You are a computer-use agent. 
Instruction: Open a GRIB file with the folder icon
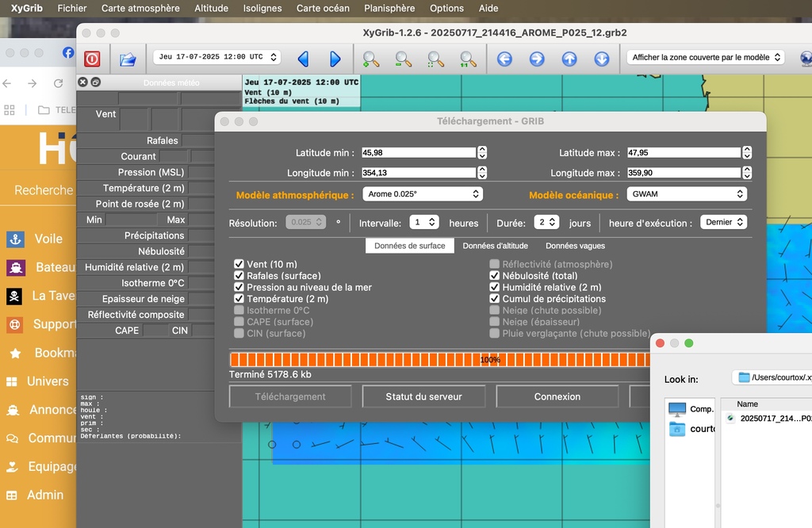pyautogui.click(x=128, y=59)
